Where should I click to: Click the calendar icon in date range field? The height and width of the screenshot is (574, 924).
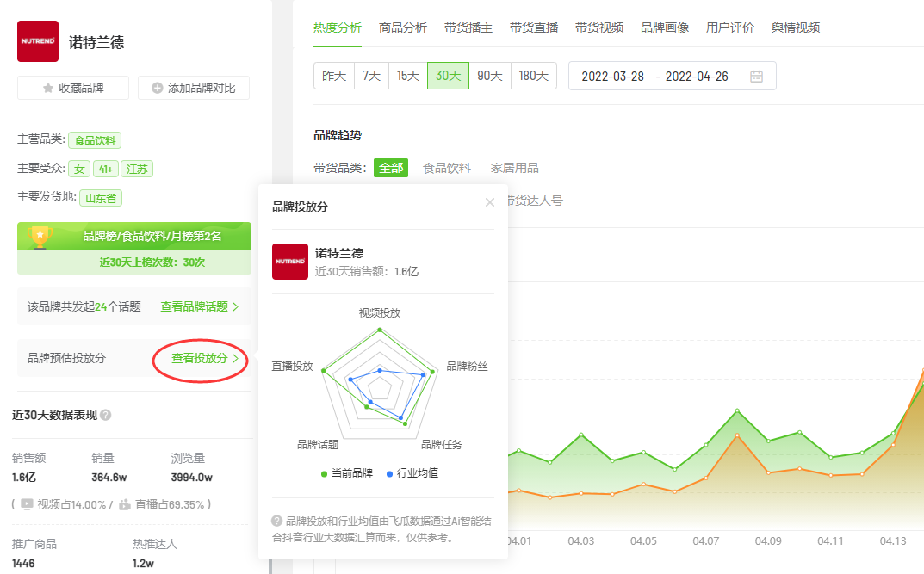[x=757, y=77]
